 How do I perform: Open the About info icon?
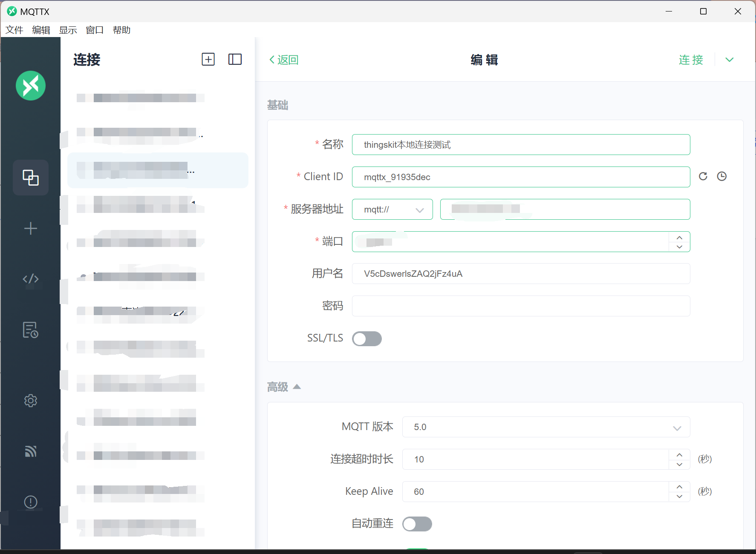[x=31, y=502]
